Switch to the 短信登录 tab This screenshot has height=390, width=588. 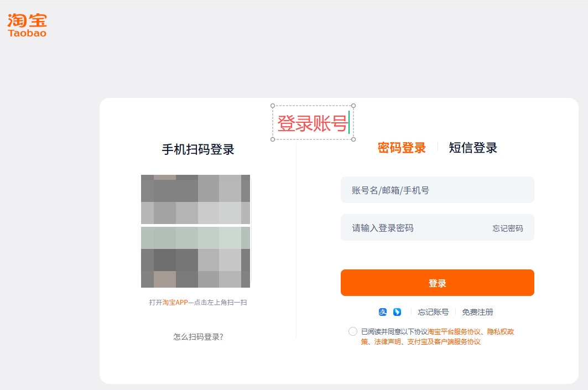click(473, 148)
